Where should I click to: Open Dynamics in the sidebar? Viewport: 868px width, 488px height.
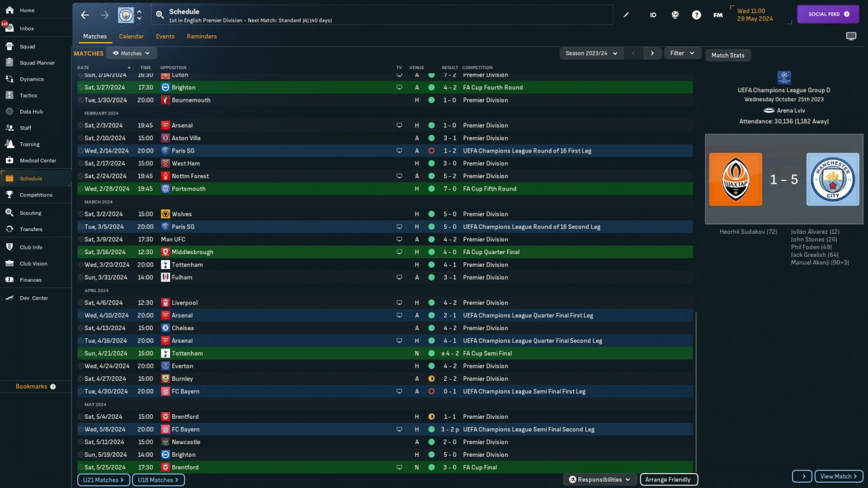click(x=36, y=79)
